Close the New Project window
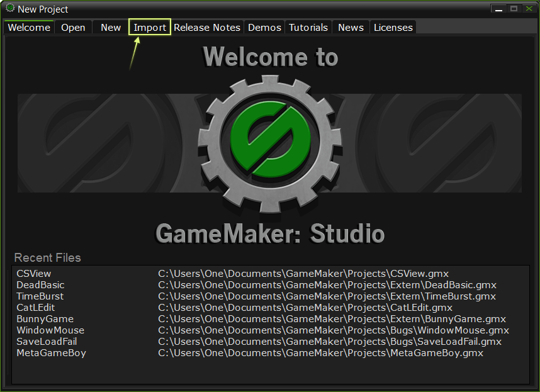 (x=529, y=9)
